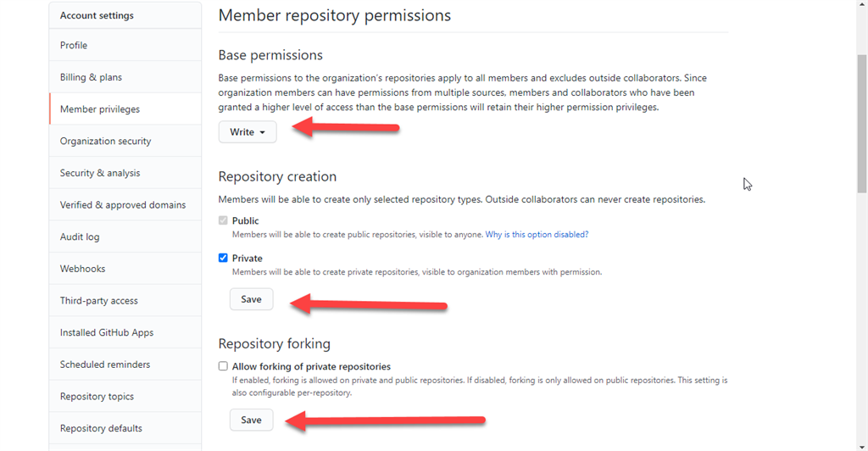View the Audit log page
Viewport: 868px width, 451px height.
pos(80,237)
